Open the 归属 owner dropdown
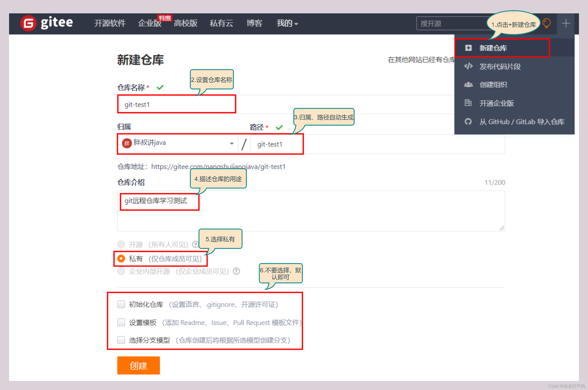Viewport: 588px width, 390px height. point(178,144)
